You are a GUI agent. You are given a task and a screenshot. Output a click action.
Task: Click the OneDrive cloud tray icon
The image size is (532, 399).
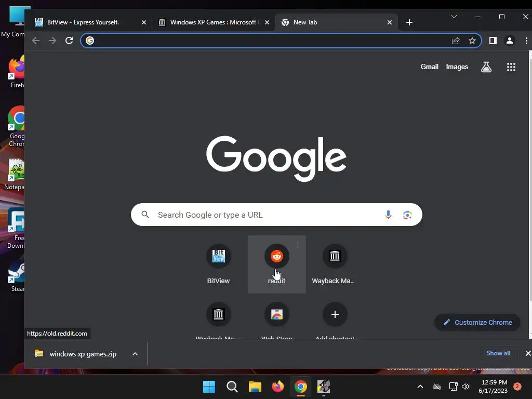(437, 387)
